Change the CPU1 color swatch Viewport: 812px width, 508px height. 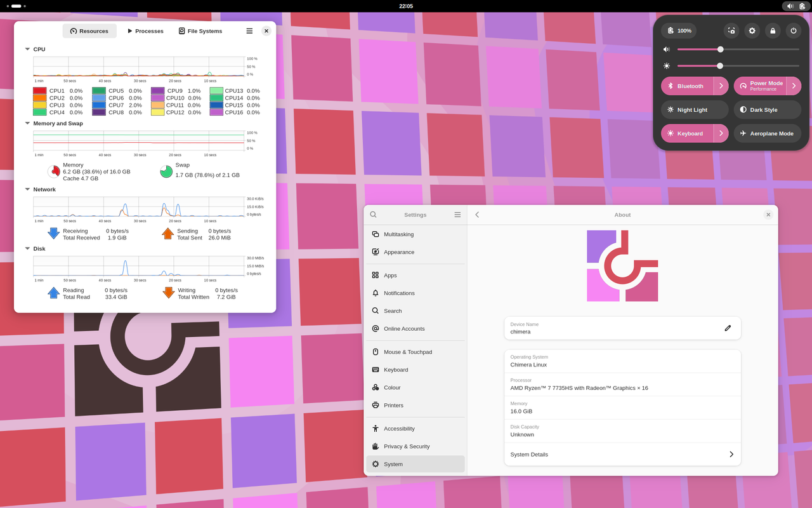(x=39, y=91)
